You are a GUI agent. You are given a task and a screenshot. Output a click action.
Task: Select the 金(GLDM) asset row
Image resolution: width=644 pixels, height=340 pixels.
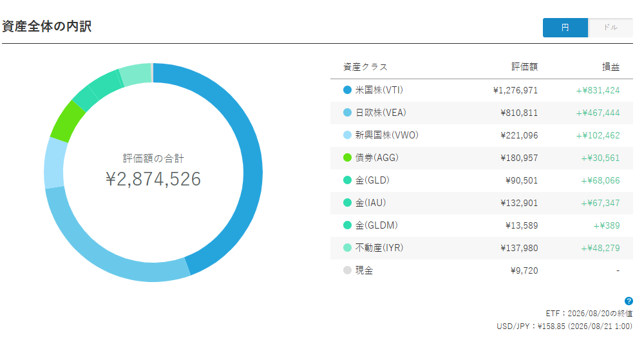coord(481,225)
